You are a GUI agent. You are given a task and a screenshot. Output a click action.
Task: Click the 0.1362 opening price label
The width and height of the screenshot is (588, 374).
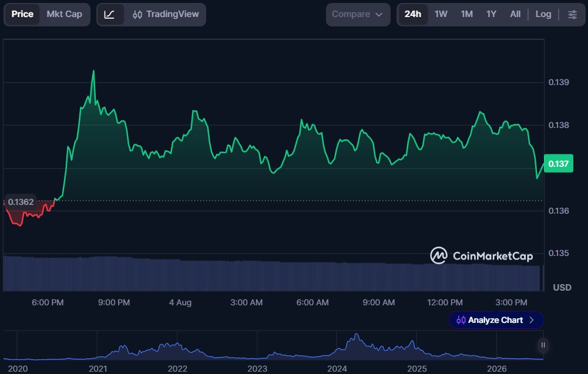click(21, 202)
